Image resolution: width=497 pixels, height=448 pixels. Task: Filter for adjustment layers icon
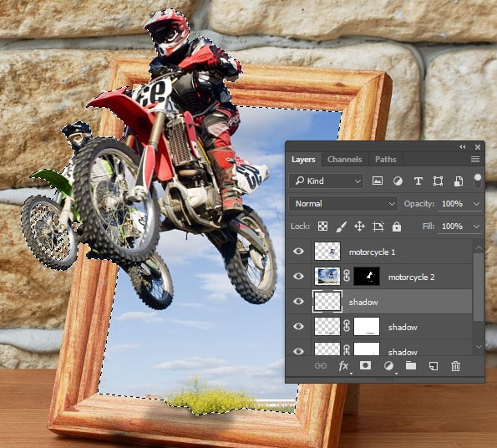click(398, 181)
